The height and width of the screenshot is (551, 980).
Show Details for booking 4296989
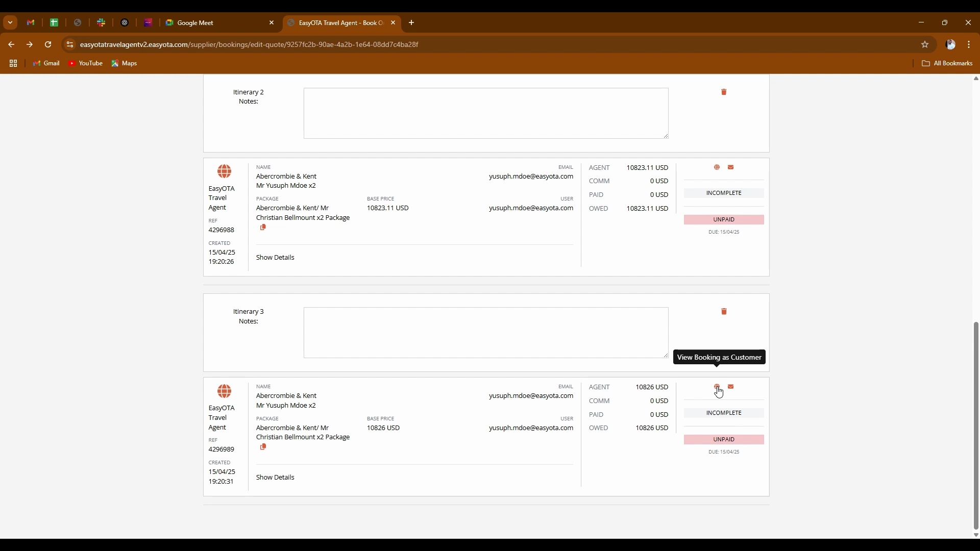click(x=275, y=478)
